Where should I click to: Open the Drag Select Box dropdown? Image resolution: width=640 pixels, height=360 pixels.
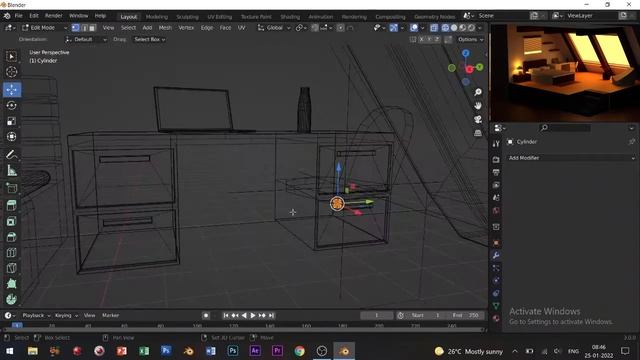(149, 40)
